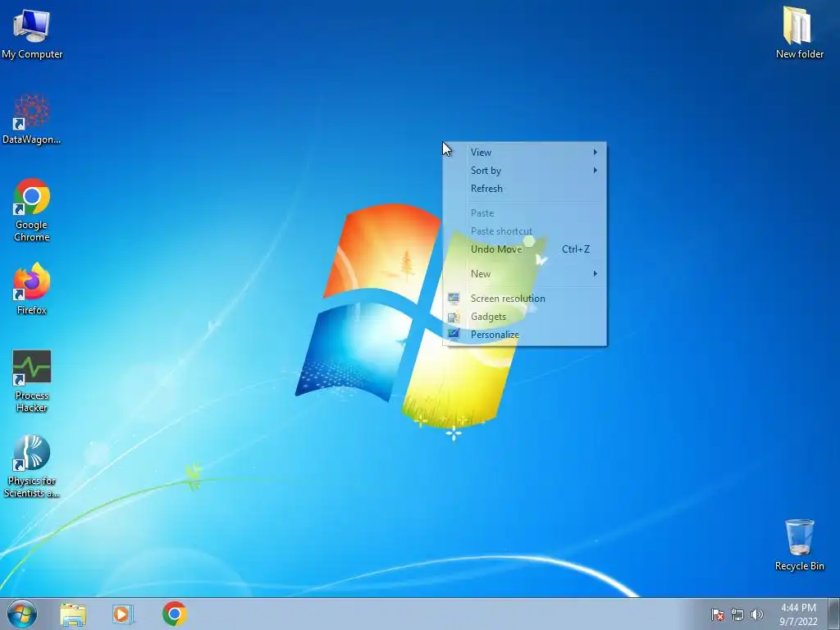Image resolution: width=840 pixels, height=630 pixels.
Task: Select the DataWagon shortcut icon
Action: (x=32, y=119)
